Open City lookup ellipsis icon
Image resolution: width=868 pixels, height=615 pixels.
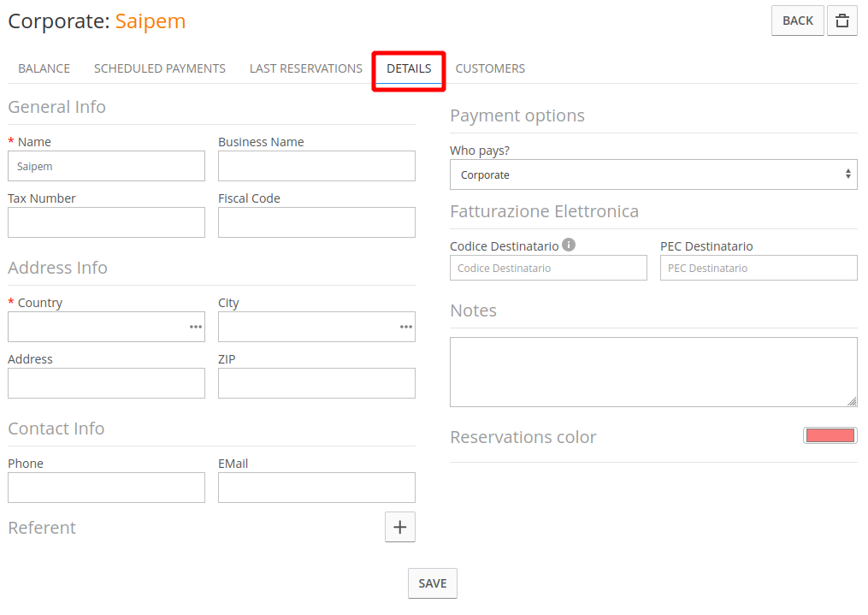(x=405, y=327)
